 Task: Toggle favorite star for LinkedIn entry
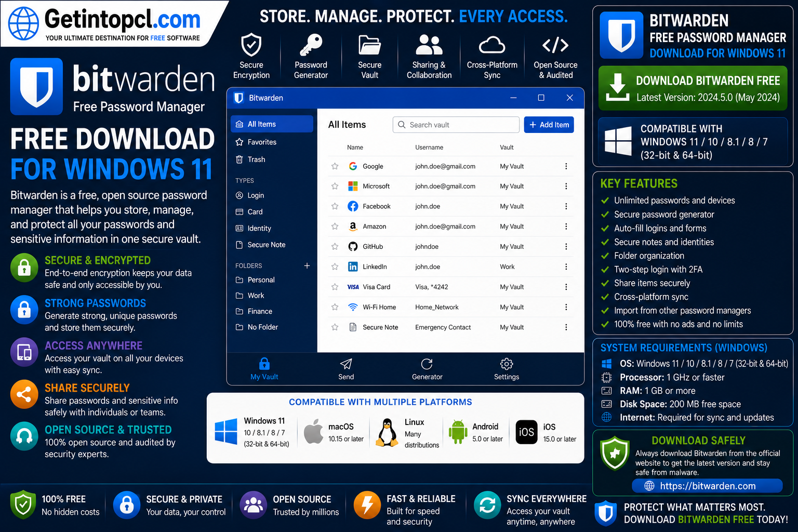pyautogui.click(x=335, y=267)
